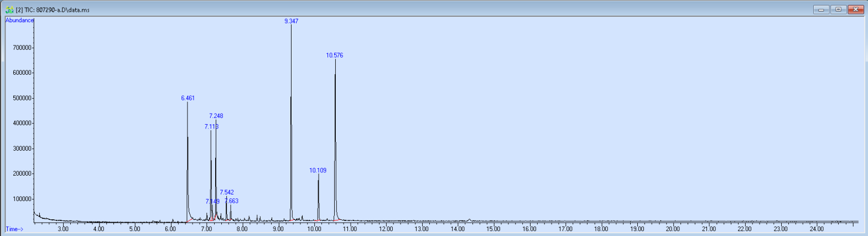Viewport: 868px width, 236px height.
Task: Click the 21.00 time axis tick
Action: (x=709, y=229)
